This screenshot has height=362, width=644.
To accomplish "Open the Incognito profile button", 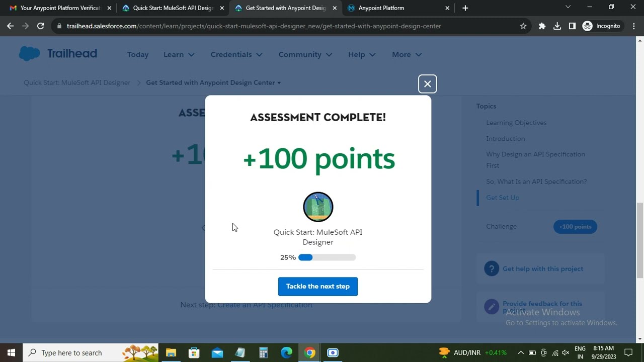I will click(x=602, y=26).
